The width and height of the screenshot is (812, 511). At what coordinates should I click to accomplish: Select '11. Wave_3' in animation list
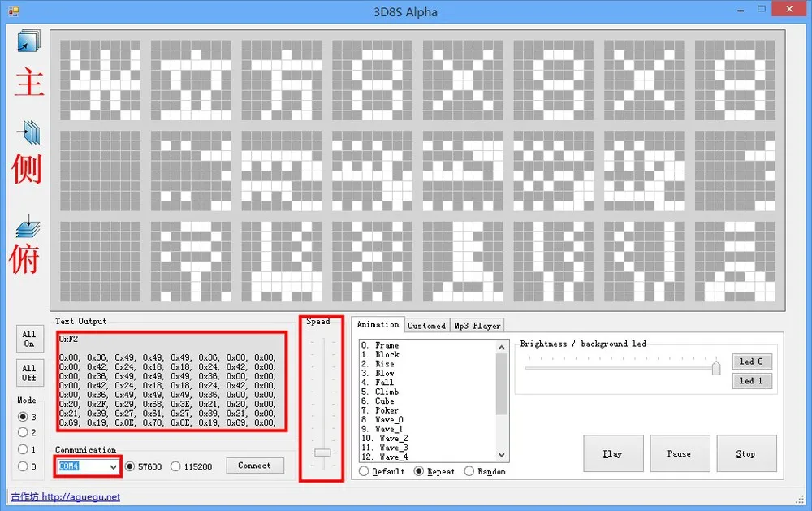[x=385, y=448]
